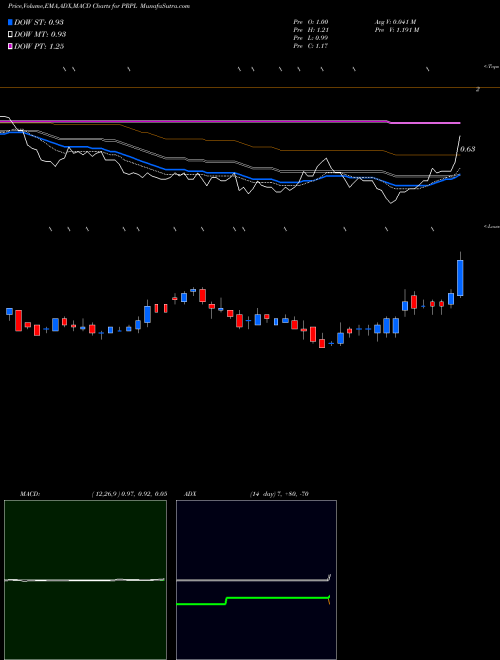Click the green step line in the ADX panel
The height and width of the screenshot is (660, 500).
click(253, 598)
